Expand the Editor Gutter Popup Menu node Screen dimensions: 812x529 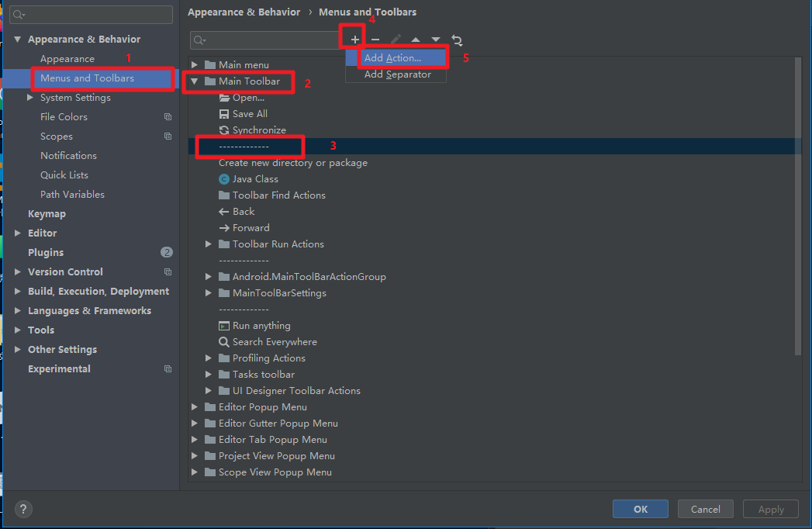tap(194, 424)
